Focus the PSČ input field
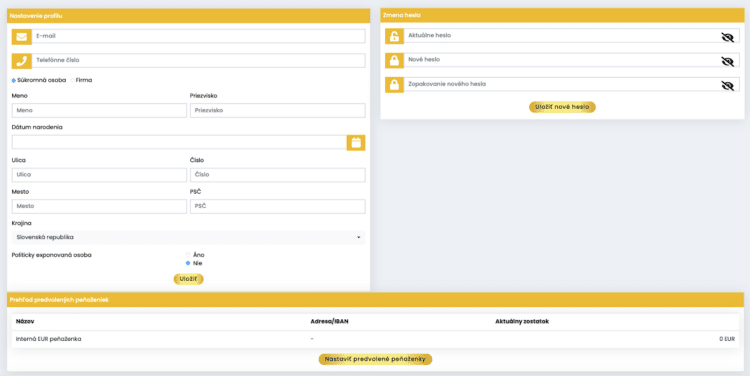This screenshot has width=750, height=376. 277,206
